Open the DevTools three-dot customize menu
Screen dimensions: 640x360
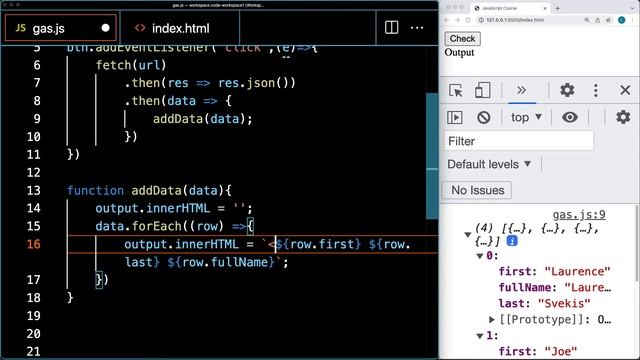pos(596,90)
